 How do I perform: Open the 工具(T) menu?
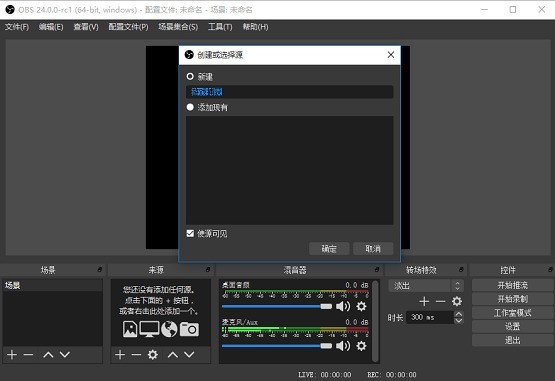point(220,27)
